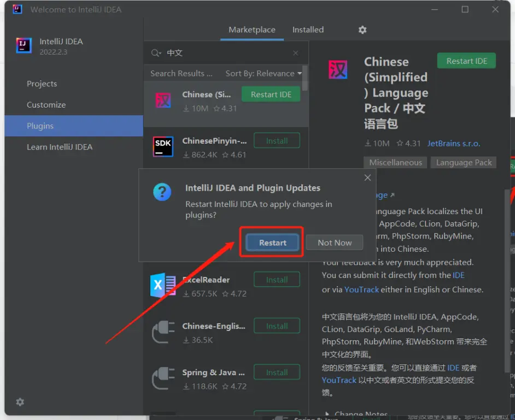Click the IntelliJ IDEA logo in sidebar
Viewport: 515px width, 420px height.
click(x=24, y=45)
